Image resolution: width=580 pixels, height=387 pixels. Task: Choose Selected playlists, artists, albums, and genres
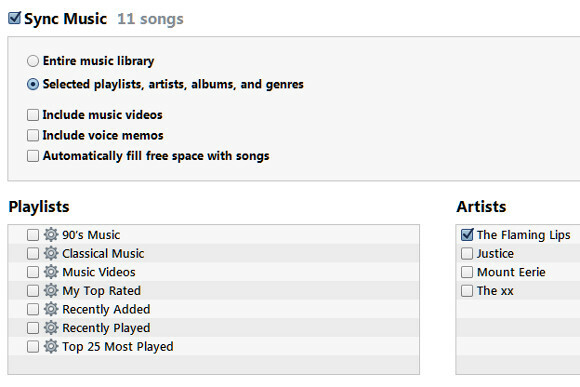click(33, 84)
